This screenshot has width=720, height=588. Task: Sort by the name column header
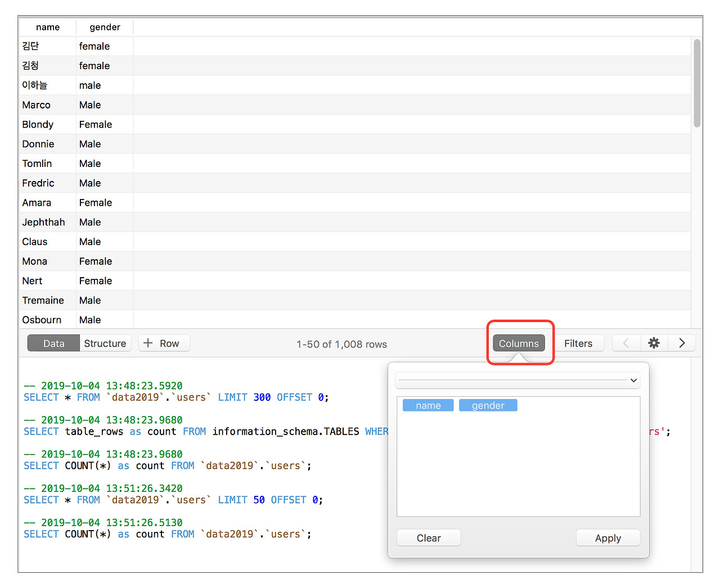tap(48, 27)
